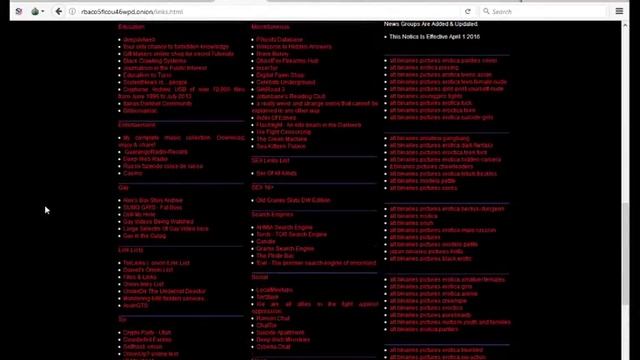Reload the current page
The image size is (640, 360).
pos(468,11)
